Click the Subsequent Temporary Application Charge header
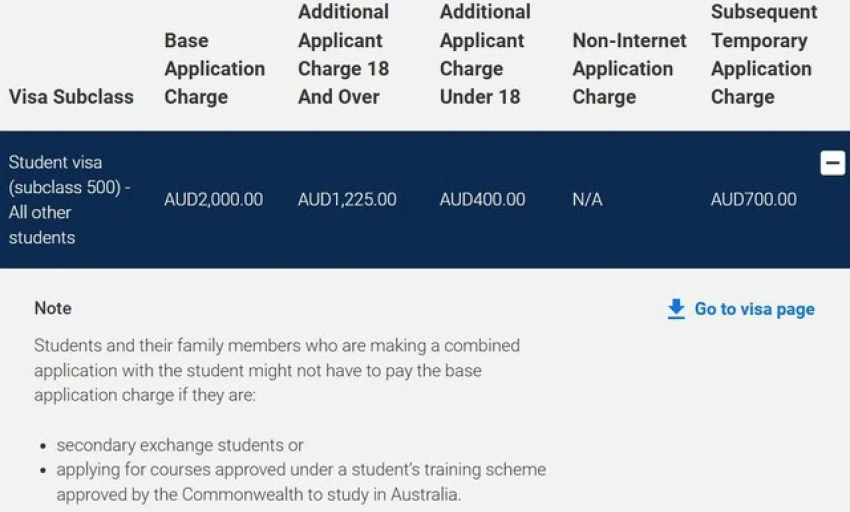This screenshot has height=512, width=850. 764,54
